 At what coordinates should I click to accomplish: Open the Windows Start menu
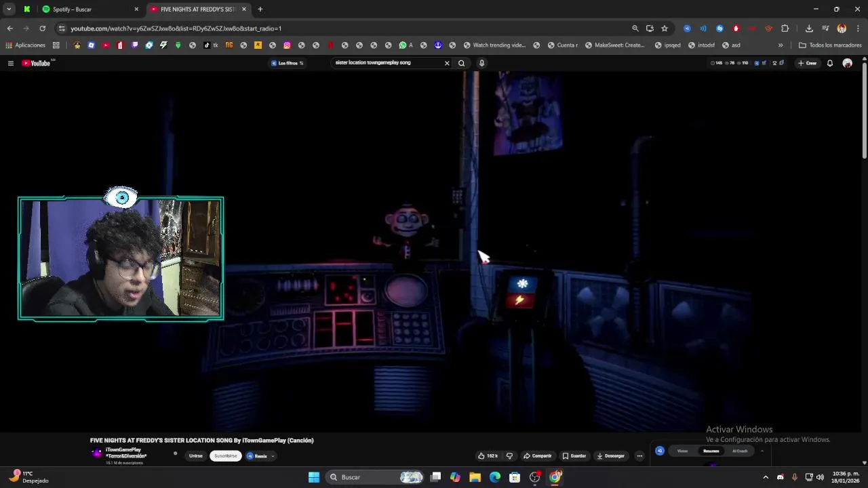pos(314,477)
